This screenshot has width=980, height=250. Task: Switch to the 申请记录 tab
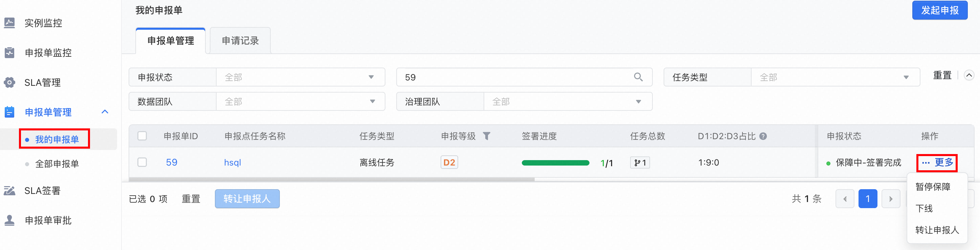tap(240, 41)
